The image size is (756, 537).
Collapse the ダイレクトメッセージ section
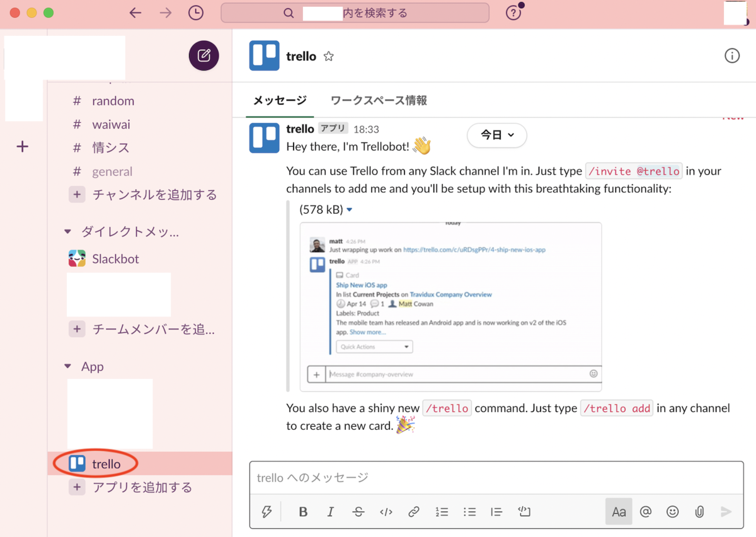click(x=67, y=231)
